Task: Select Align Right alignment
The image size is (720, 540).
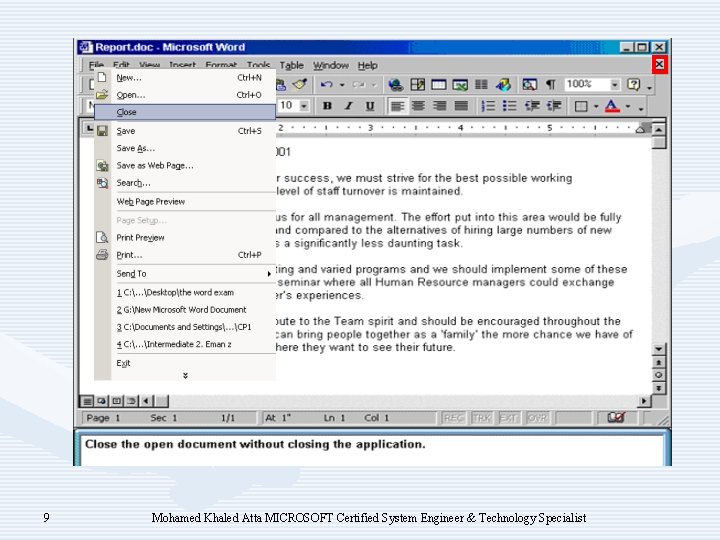Action: tap(439, 106)
